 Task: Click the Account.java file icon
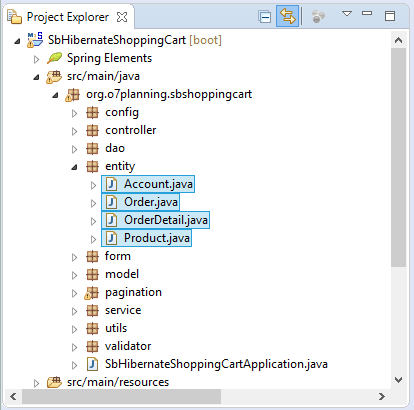tap(112, 184)
